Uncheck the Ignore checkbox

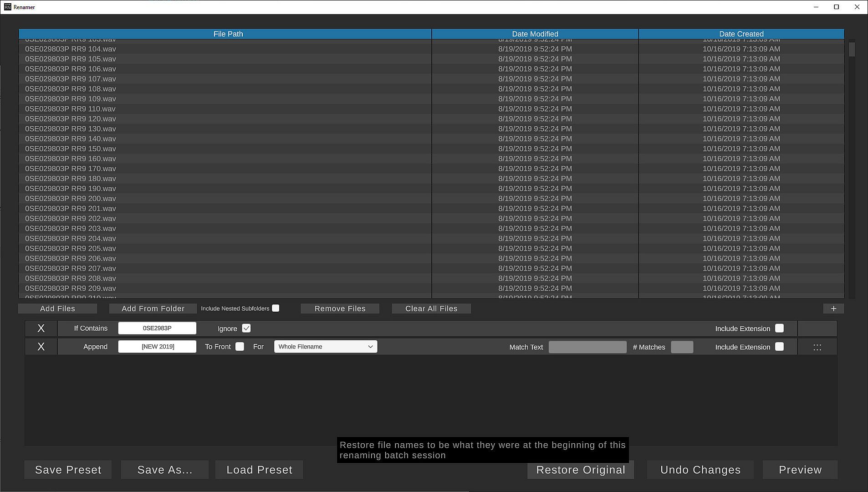click(x=246, y=328)
